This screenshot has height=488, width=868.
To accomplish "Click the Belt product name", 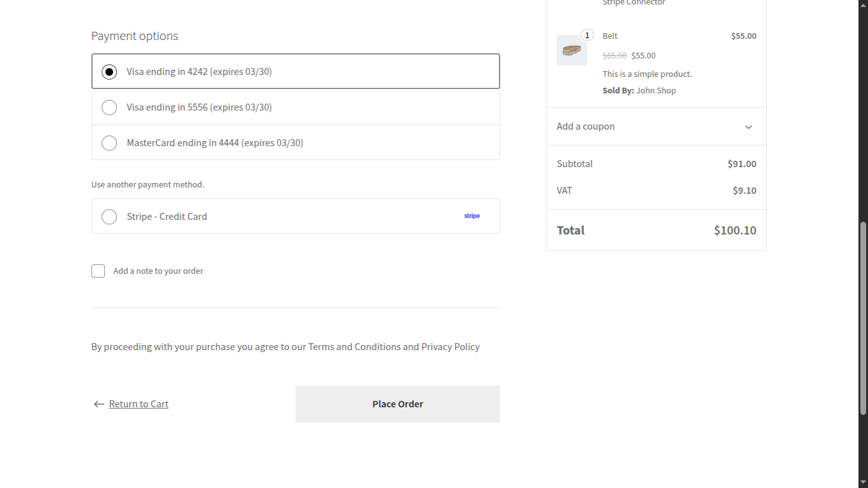I will coord(609,36).
